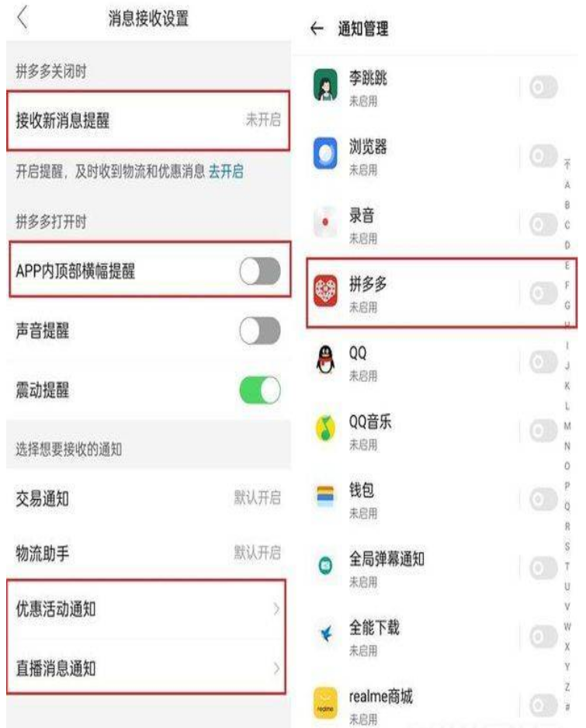Click the blue 去开启 link
This screenshot has width=586, height=728.
[226, 172]
